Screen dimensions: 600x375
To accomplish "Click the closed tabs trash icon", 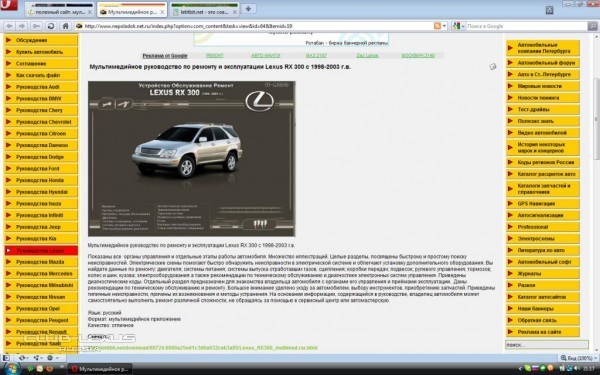I will [x=549, y=10].
